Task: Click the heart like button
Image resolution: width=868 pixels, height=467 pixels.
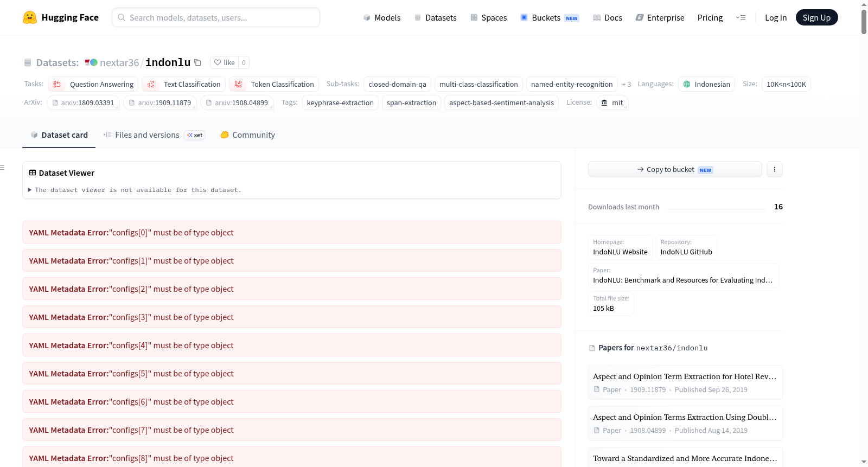Action: click(x=224, y=62)
